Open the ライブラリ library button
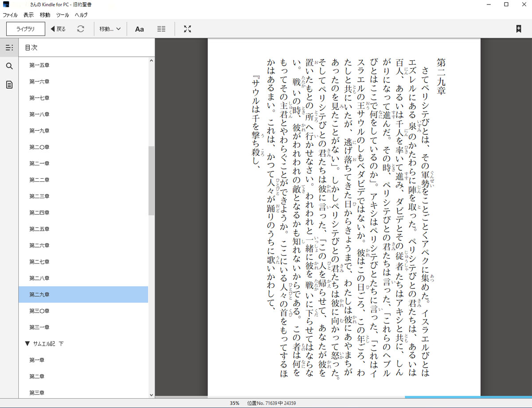 pos(26,29)
